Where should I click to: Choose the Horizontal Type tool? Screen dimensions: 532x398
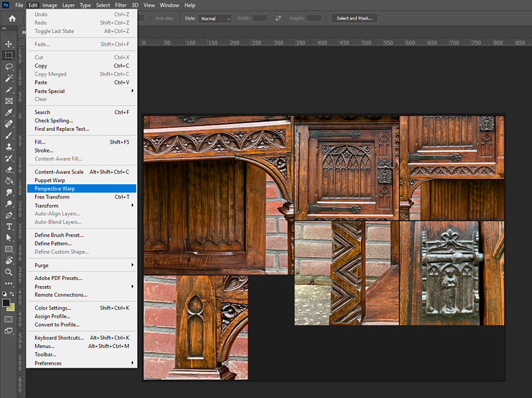click(9, 227)
